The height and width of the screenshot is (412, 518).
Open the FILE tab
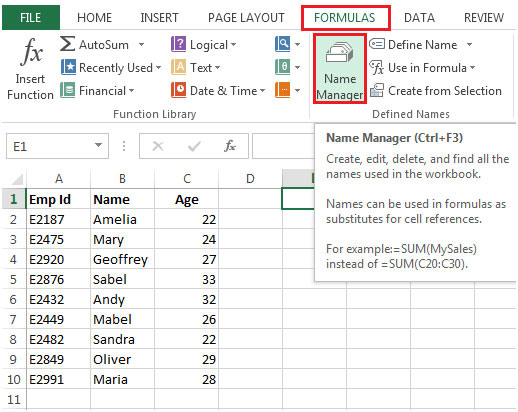point(31,17)
